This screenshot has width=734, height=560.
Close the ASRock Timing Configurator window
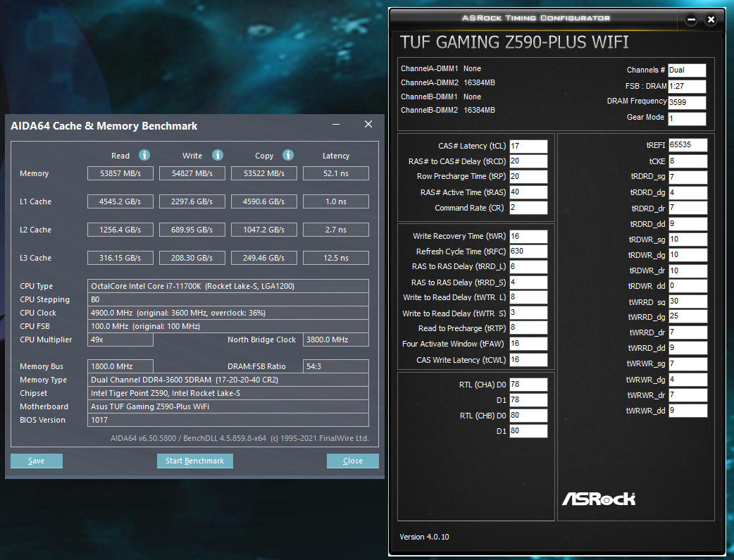click(x=711, y=20)
